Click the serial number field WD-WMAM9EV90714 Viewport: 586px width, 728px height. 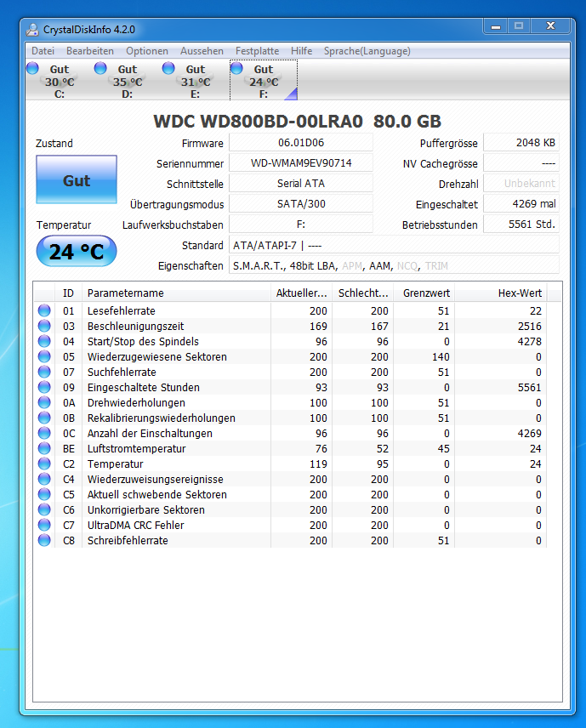click(301, 163)
